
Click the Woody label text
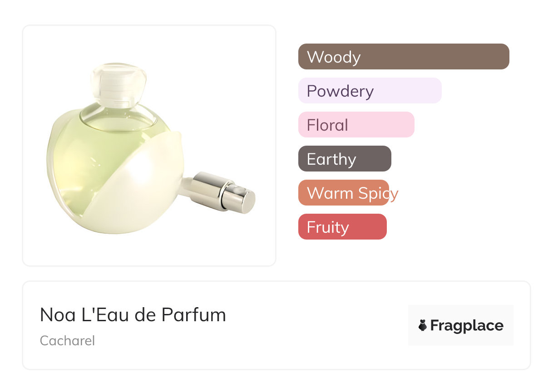pos(334,57)
